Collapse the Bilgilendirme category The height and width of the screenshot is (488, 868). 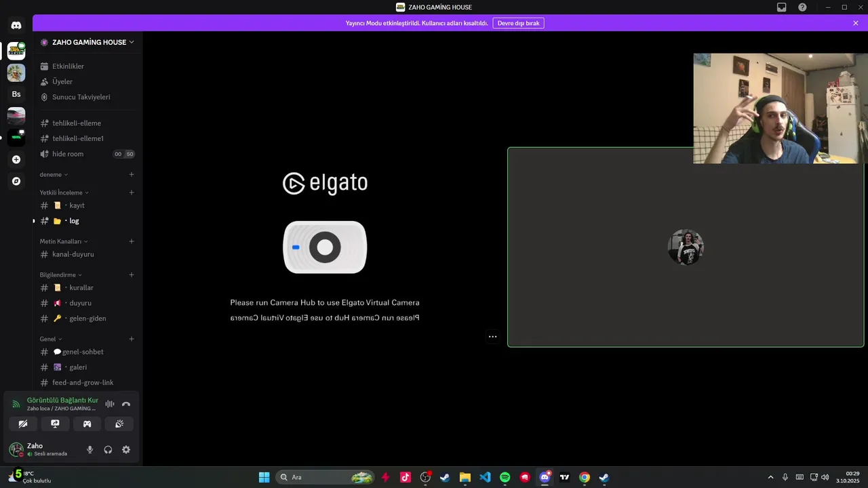coord(61,274)
